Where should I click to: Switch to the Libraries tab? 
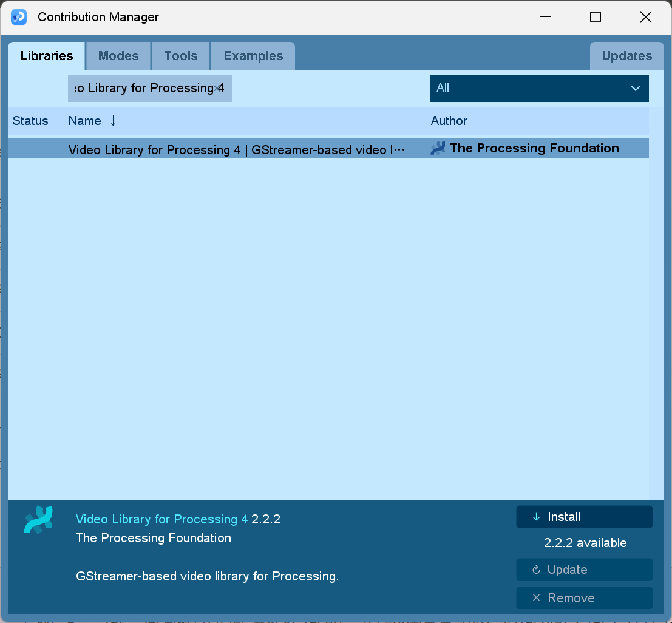pos(47,56)
